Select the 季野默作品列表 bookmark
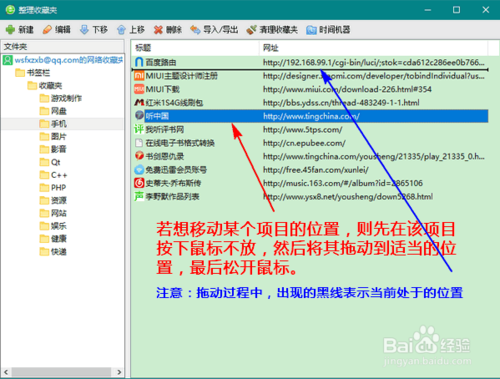Viewport: 500px width, 379px height. tap(311, 196)
